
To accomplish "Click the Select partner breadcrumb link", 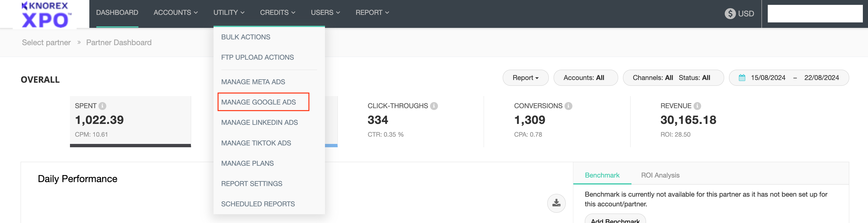I will coord(46,42).
